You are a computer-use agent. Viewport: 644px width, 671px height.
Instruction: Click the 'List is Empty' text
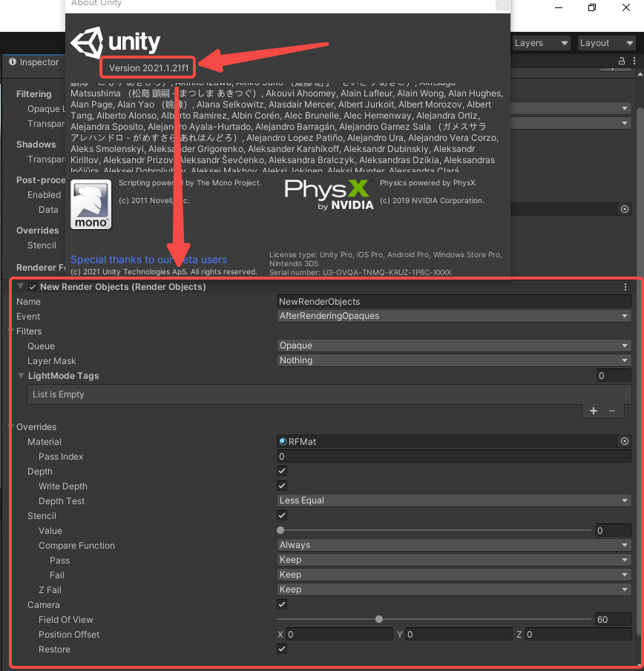58,394
